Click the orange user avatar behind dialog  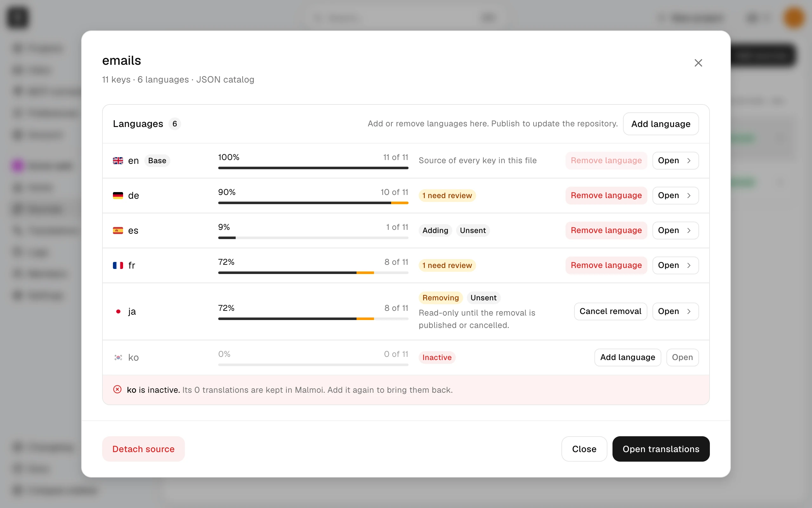pos(794,17)
